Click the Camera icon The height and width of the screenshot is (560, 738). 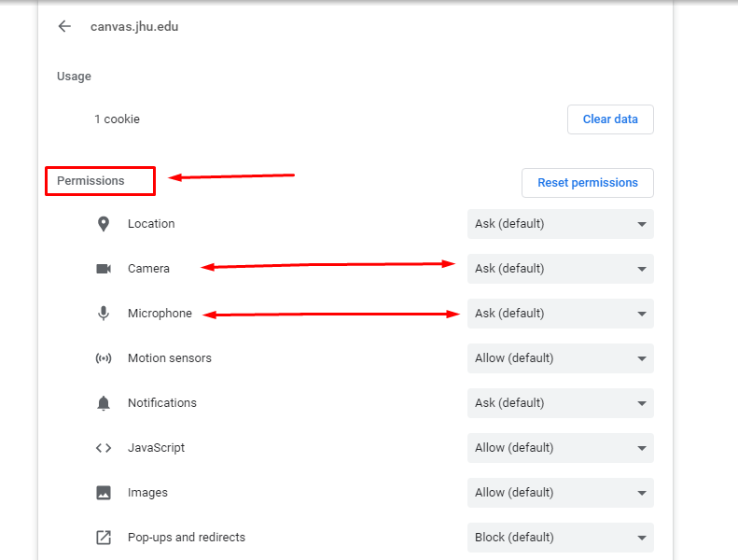[x=104, y=269]
